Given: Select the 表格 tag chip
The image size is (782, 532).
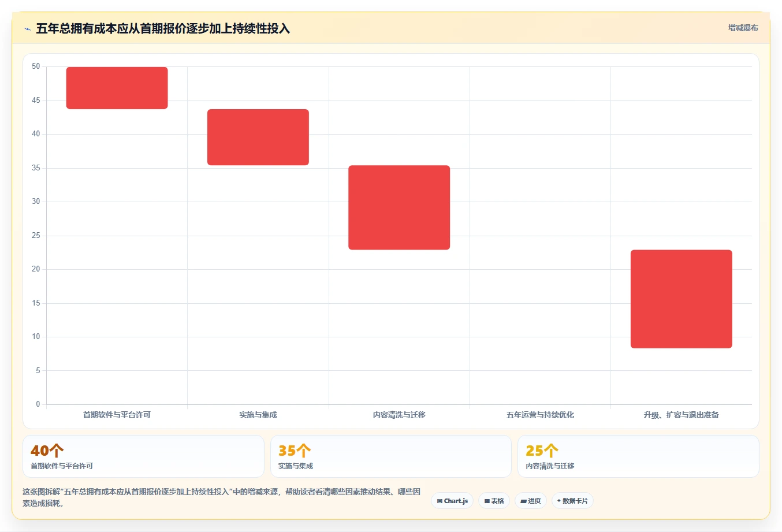Looking at the screenshot, I should point(494,501).
